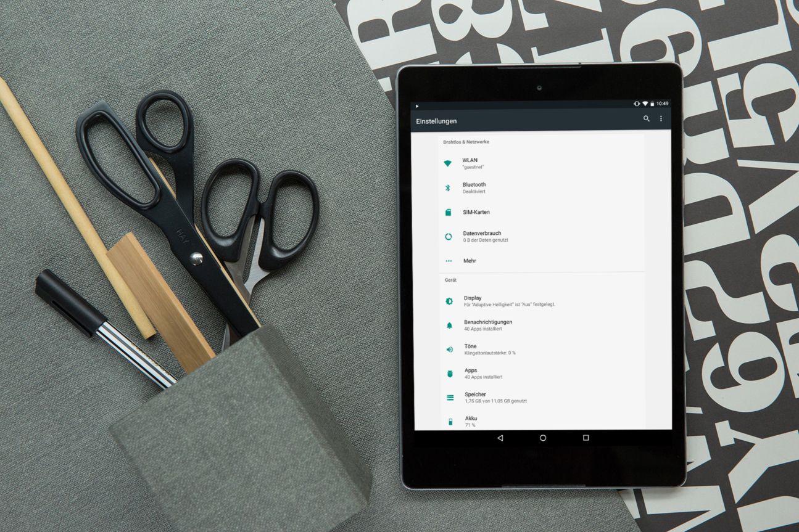The height and width of the screenshot is (532, 799).
Task: Open Display settings
Action: coord(542,301)
